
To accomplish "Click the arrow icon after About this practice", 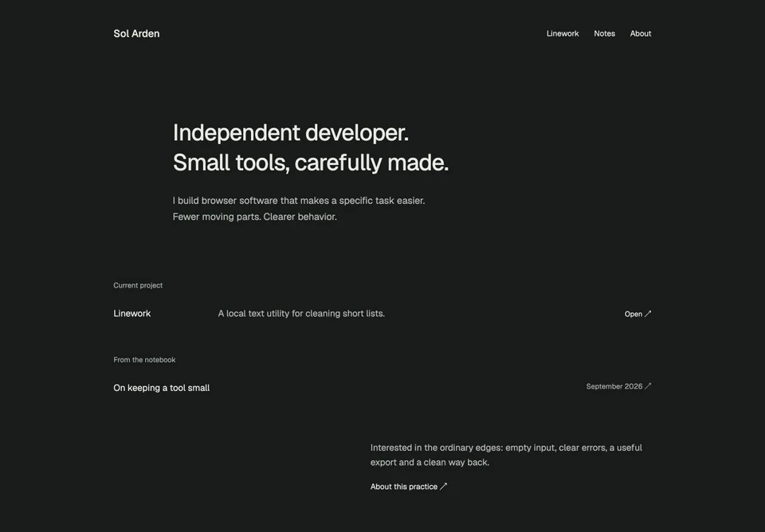I will tap(444, 486).
